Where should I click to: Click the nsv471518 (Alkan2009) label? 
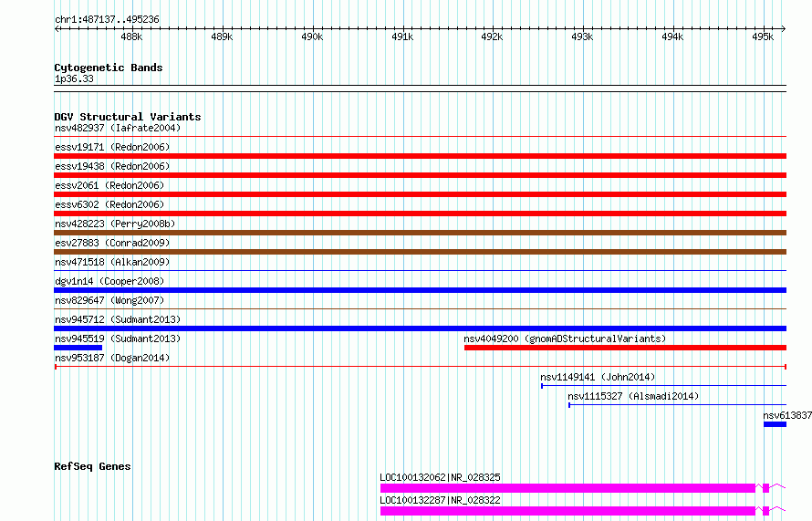[x=112, y=262]
